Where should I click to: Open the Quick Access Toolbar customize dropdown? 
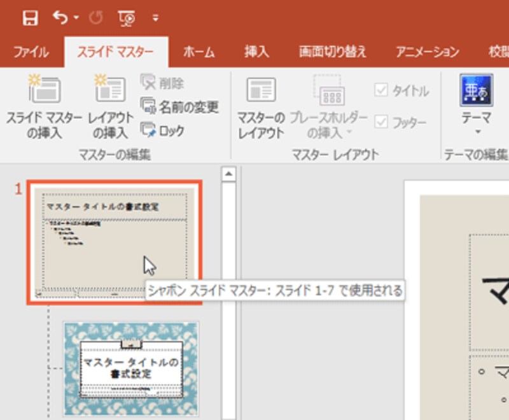pos(155,19)
